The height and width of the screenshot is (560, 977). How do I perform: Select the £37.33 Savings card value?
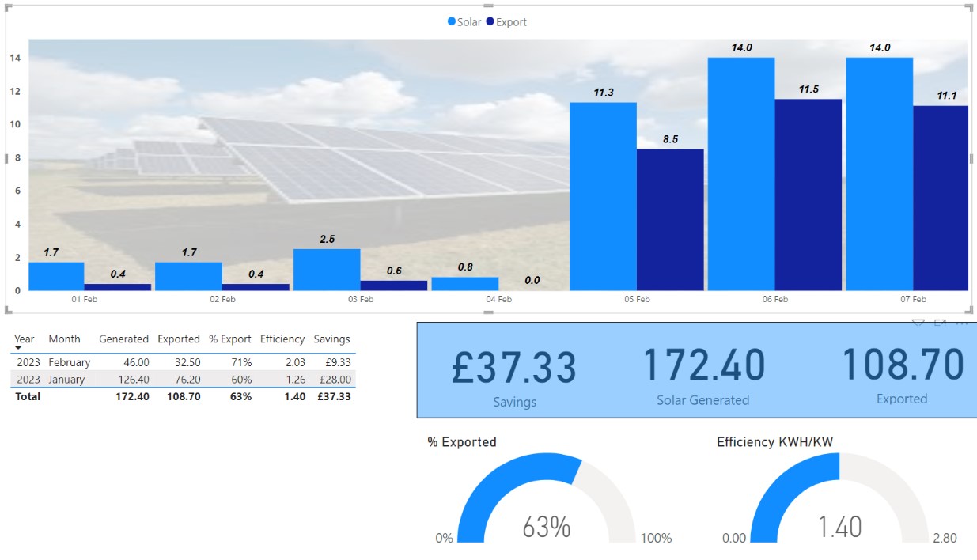tap(514, 368)
